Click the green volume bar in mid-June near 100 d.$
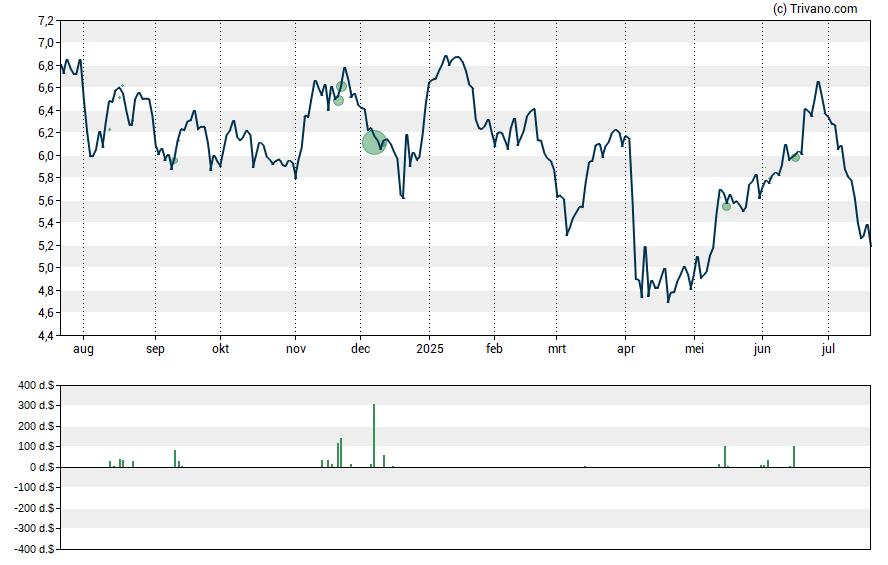 [794, 457]
